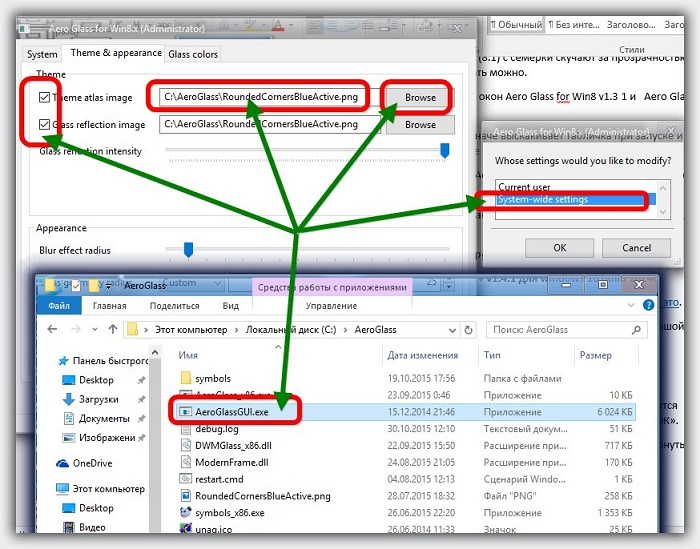Click the Desktop icon under Quick access
Screen dimensions: 700x549
[68, 380]
